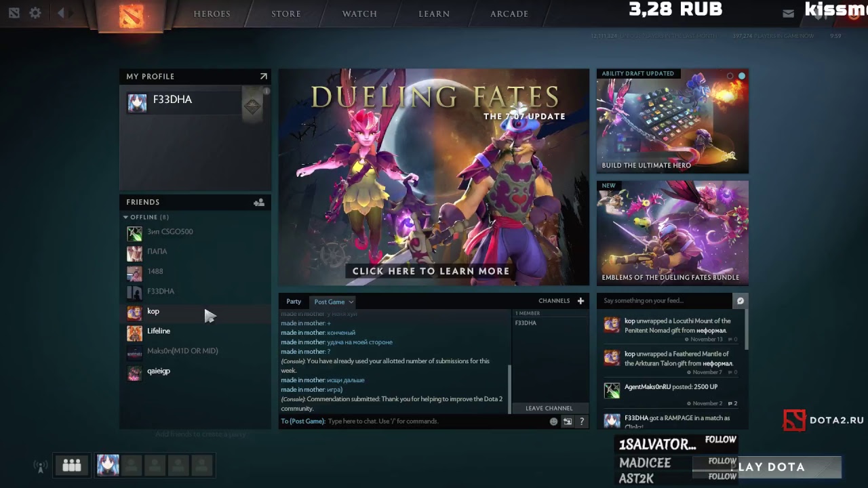Click the Dota 2 dashboard icon beside the gear
The image size is (868, 488).
14,13
